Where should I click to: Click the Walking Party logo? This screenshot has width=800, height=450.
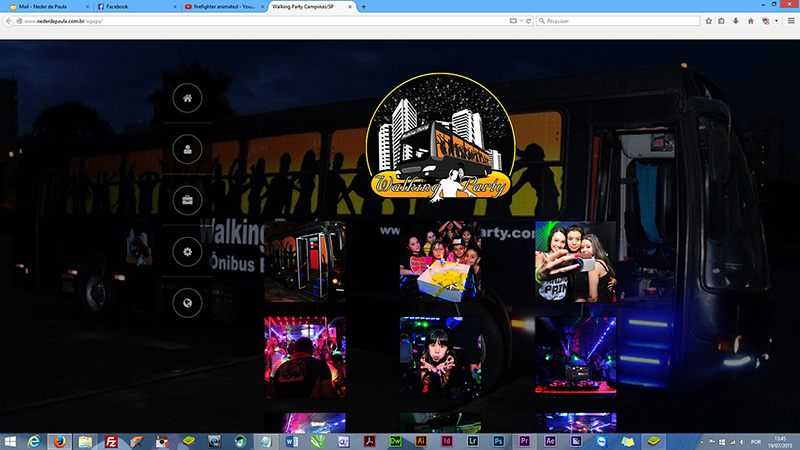[x=441, y=138]
